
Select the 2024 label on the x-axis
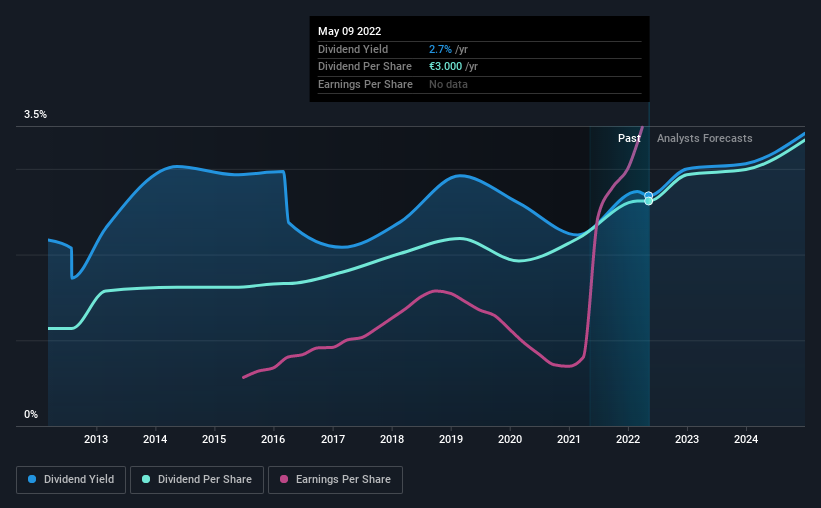pyautogui.click(x=746, y=439)
